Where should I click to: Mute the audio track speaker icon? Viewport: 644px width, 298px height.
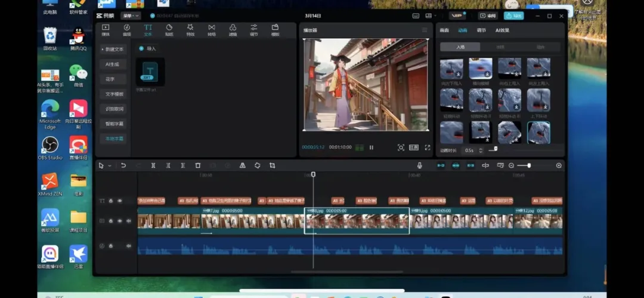(x=128, y=245)
